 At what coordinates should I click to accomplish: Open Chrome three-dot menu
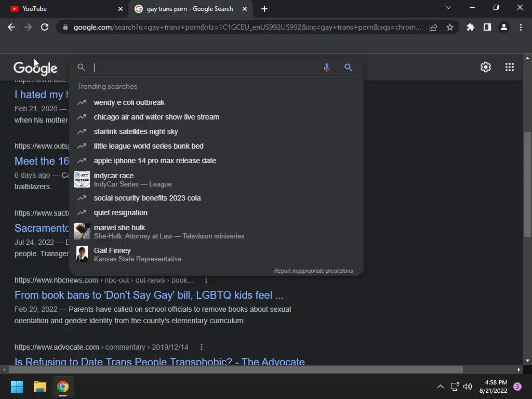[521, 27]
